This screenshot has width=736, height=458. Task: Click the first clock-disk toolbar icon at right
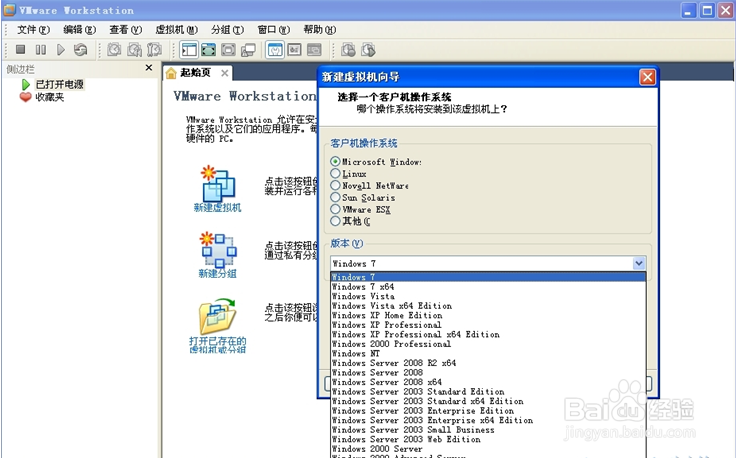click(348, 50)
